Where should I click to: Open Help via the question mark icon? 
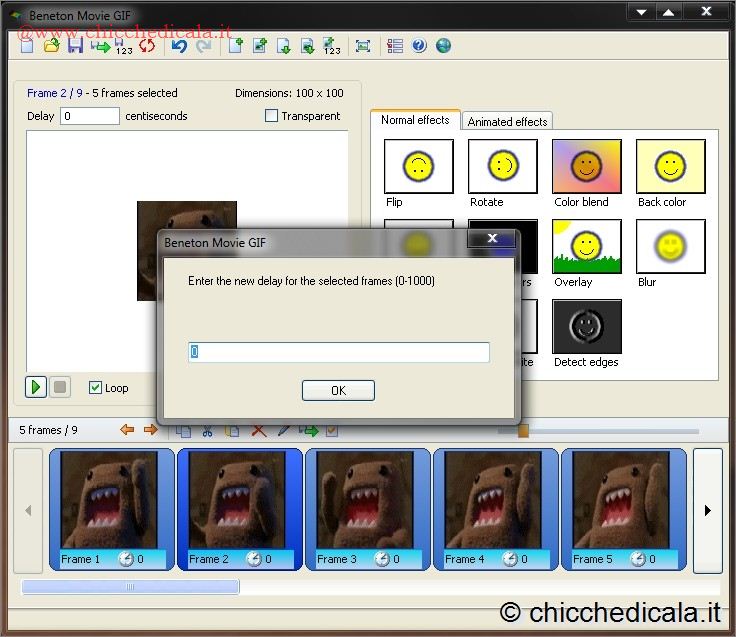[419, 46]
